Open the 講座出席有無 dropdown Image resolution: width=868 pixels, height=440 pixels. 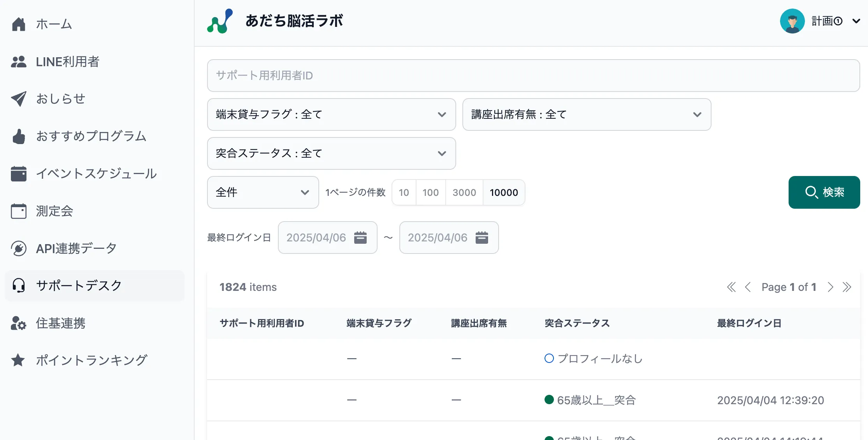coord(586,114)
